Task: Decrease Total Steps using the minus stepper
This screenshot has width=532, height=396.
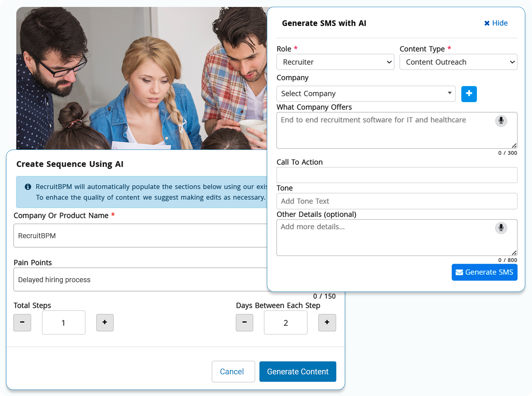Action: (x=22, y=323)
